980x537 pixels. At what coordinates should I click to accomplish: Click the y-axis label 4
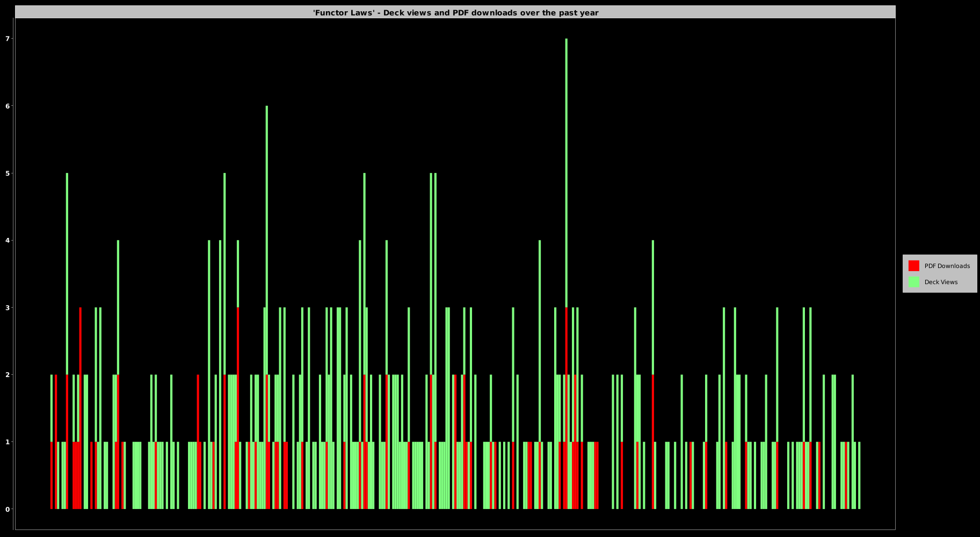click(x=8, y=241)
